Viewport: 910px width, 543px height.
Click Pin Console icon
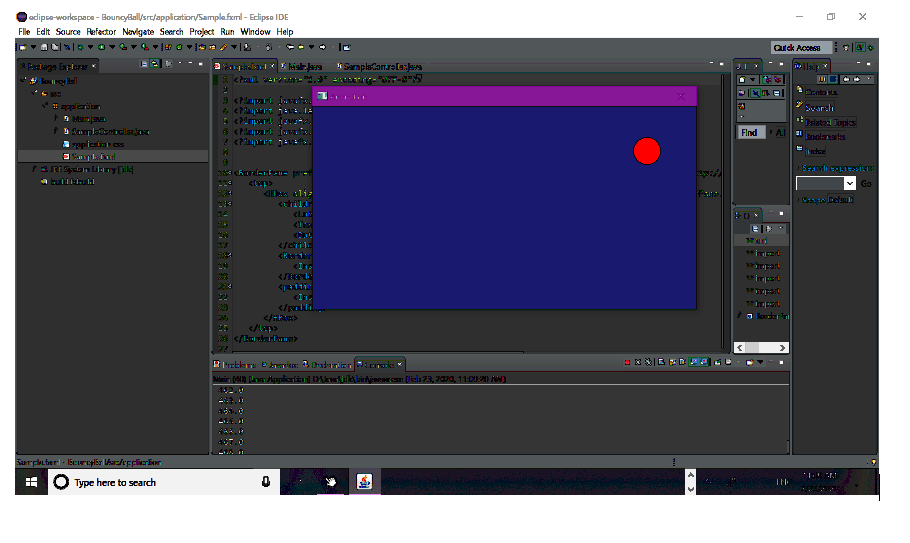pos(717,363)
